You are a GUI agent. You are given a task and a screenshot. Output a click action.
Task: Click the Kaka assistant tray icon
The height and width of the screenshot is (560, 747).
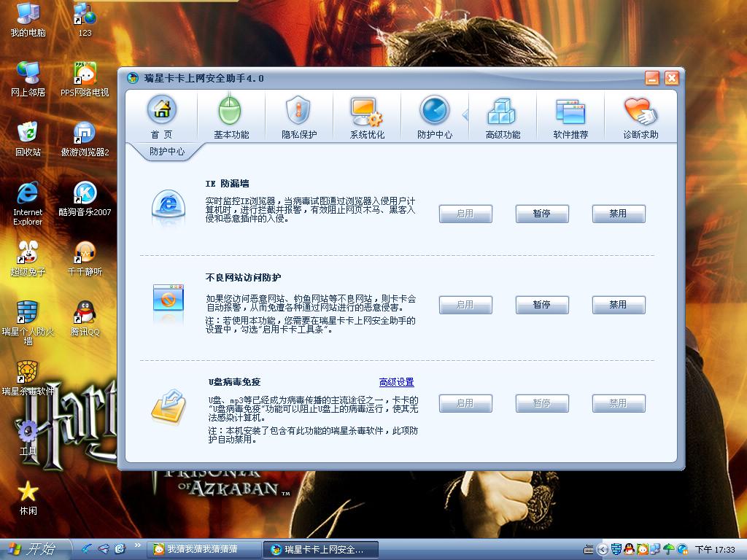pyautogui.click(x=682, y=550)
